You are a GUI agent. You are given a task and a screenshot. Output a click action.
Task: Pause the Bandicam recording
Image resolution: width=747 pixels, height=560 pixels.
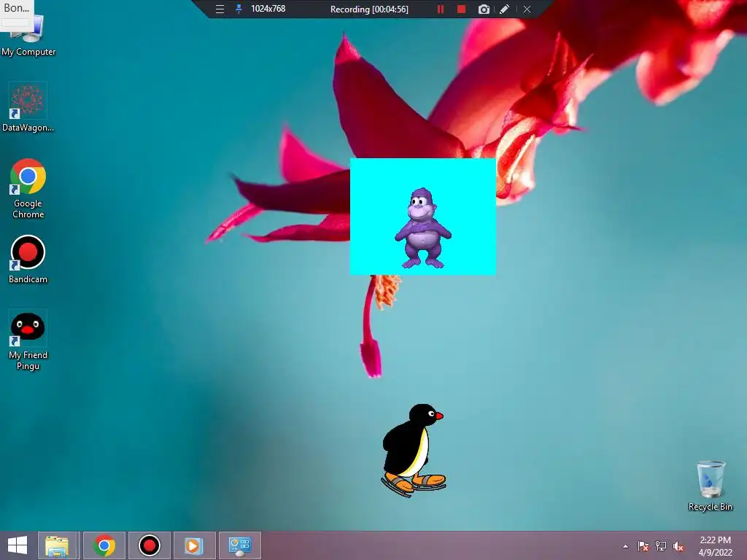(441, 9)
